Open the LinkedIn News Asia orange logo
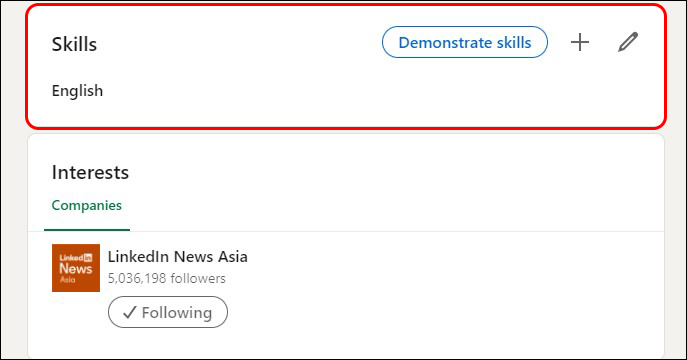The width and height of the screenshot is (687, 360). click(76, 268)
